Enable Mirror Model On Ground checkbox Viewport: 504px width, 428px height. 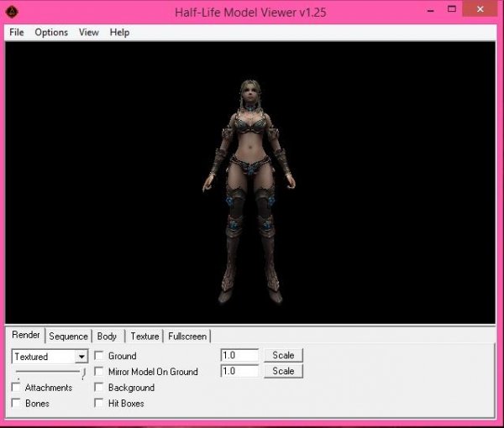(99, 372)
